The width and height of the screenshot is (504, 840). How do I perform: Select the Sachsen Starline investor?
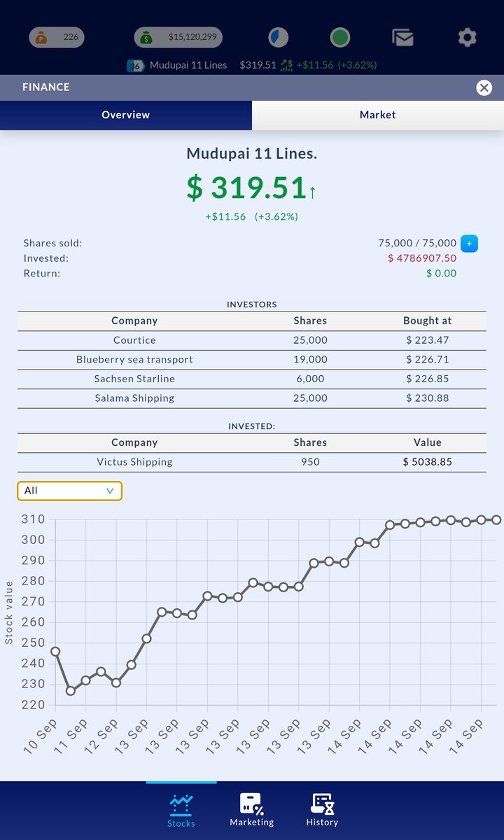pyautogui.click(x=252, y=379)
